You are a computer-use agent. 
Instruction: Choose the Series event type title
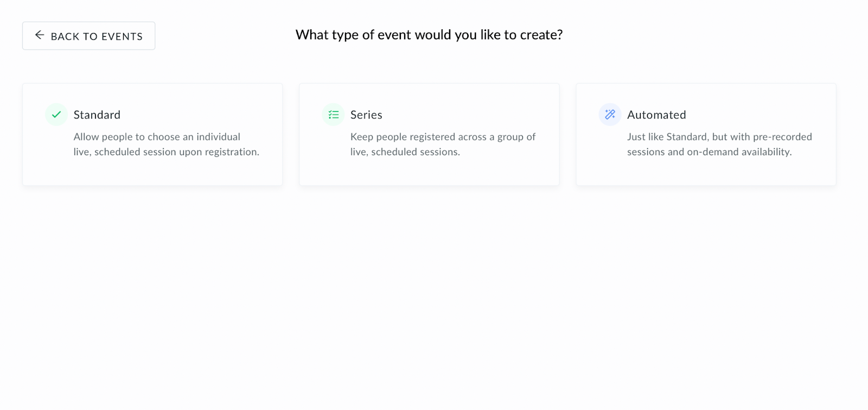[x=366, y=115]
